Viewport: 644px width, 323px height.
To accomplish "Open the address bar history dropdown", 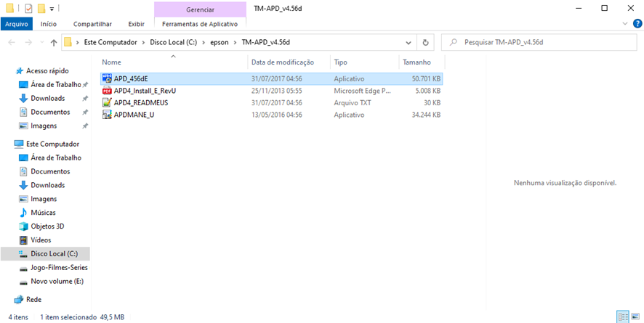I will point(408,43).
